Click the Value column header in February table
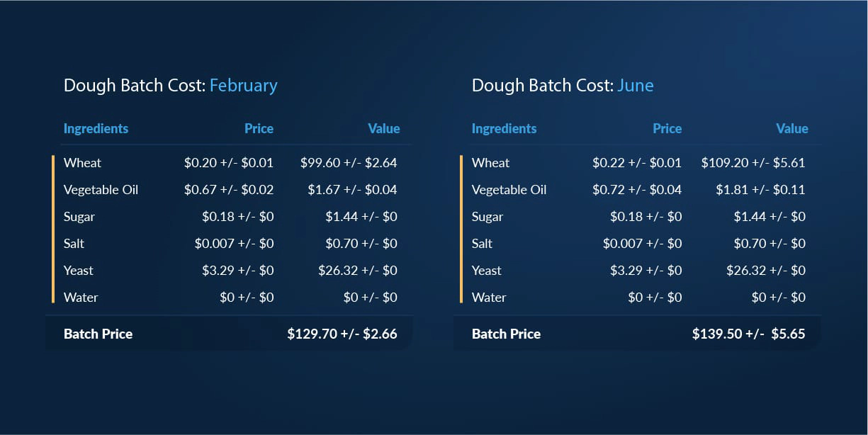868x435 pixels. (x=383, y=128)
